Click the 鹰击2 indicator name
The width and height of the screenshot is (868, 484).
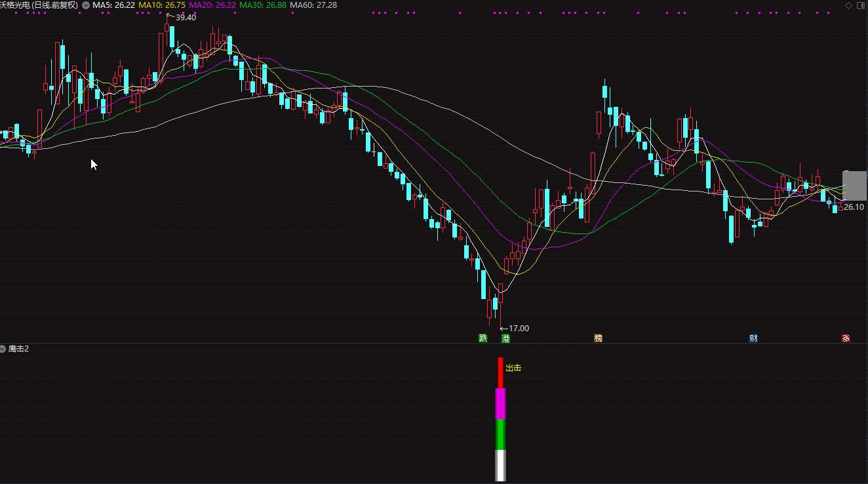(18, 349)
